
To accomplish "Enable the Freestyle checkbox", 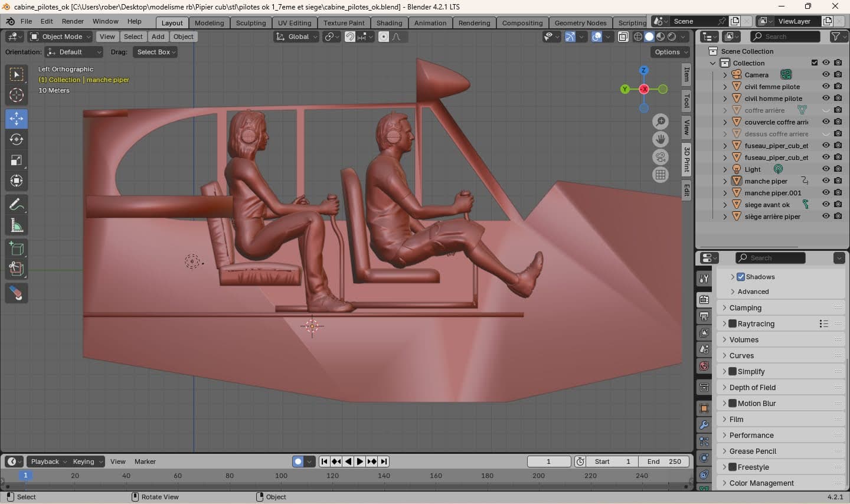I will click(x=733, y=467).
